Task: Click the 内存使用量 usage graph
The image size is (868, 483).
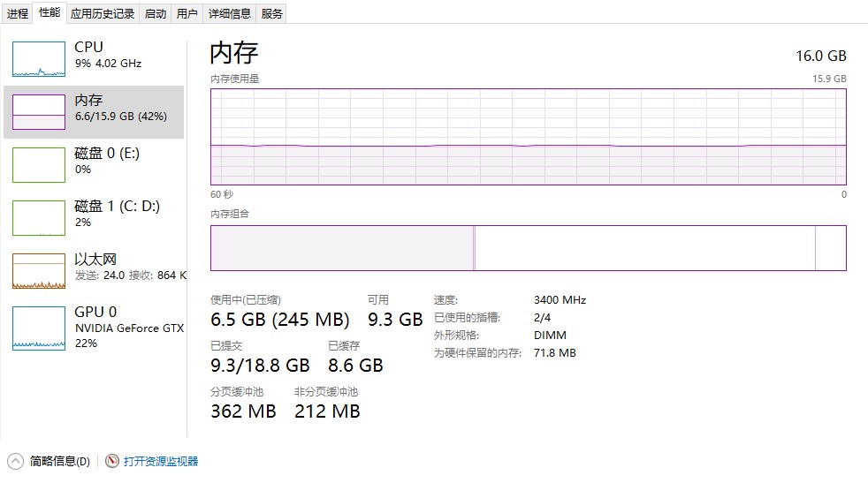Action: click(528, 136)
